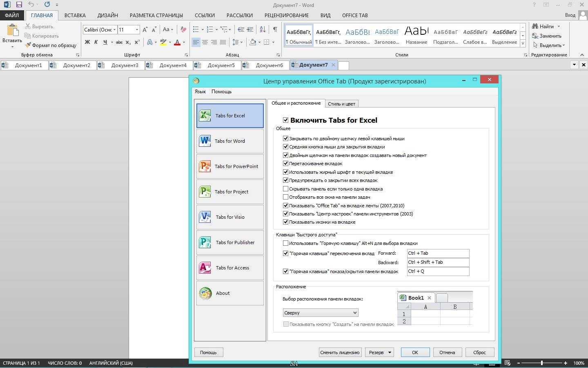Click the Redo icon in quick access toolbar
This screenshot has width=588, height=368.
[x=47, y=5]
